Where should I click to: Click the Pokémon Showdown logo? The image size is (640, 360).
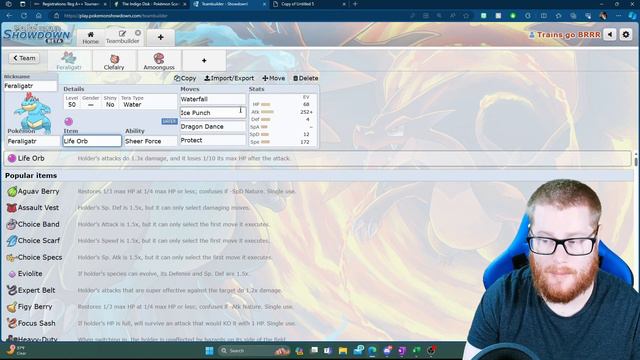[38, 35]
